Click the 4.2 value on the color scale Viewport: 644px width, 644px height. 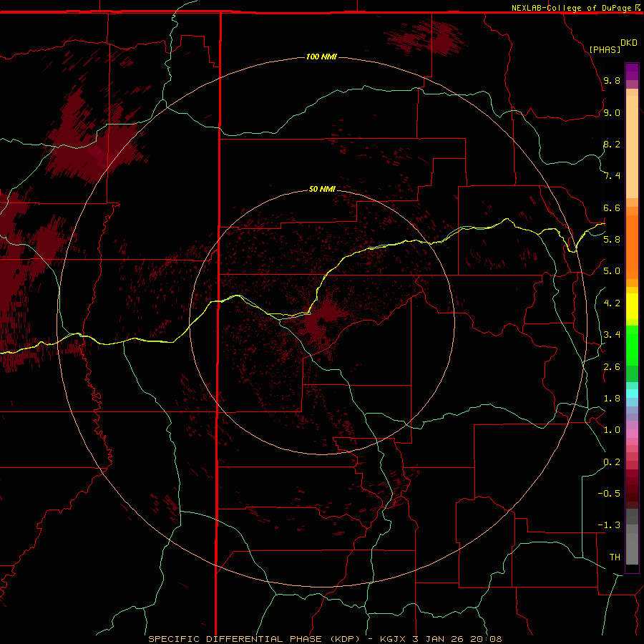612,303
